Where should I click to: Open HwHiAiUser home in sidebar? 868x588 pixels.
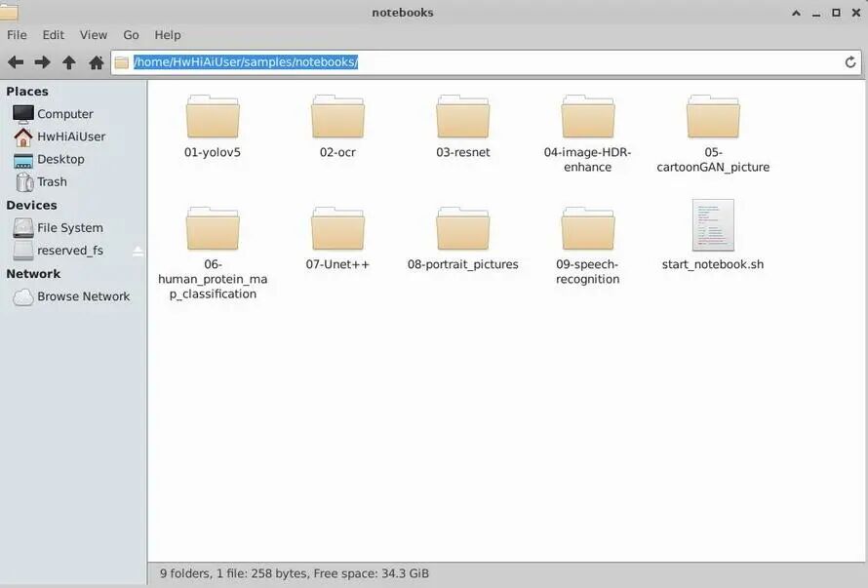coord(73,137)
